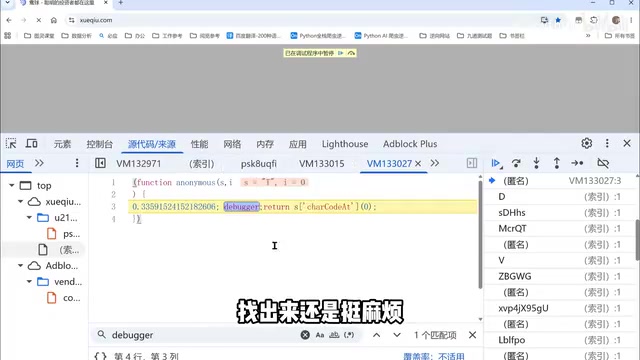The width and height of the screenshot is (640, 360).
Task: Show more open file tabs
Action: coord(435,163)
